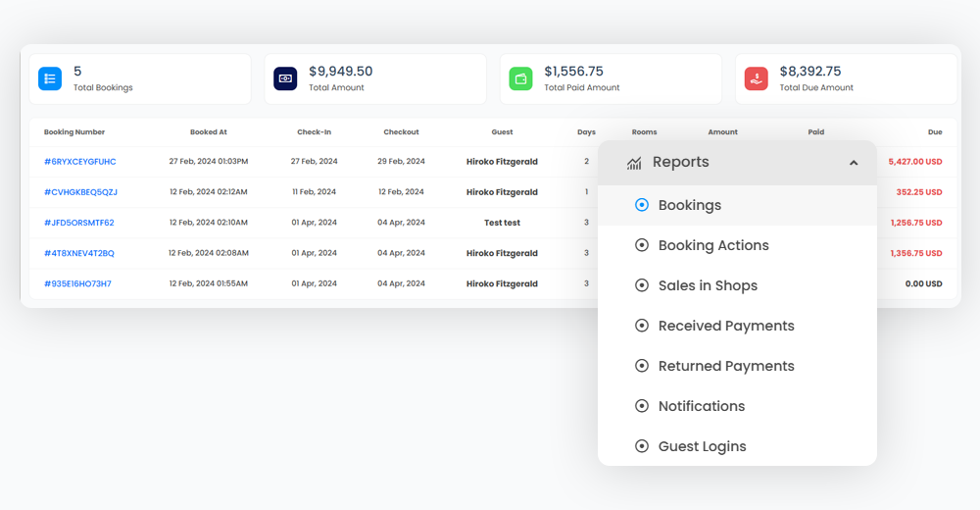
Task: Click the Booked At column header
Action: (209, 132)
